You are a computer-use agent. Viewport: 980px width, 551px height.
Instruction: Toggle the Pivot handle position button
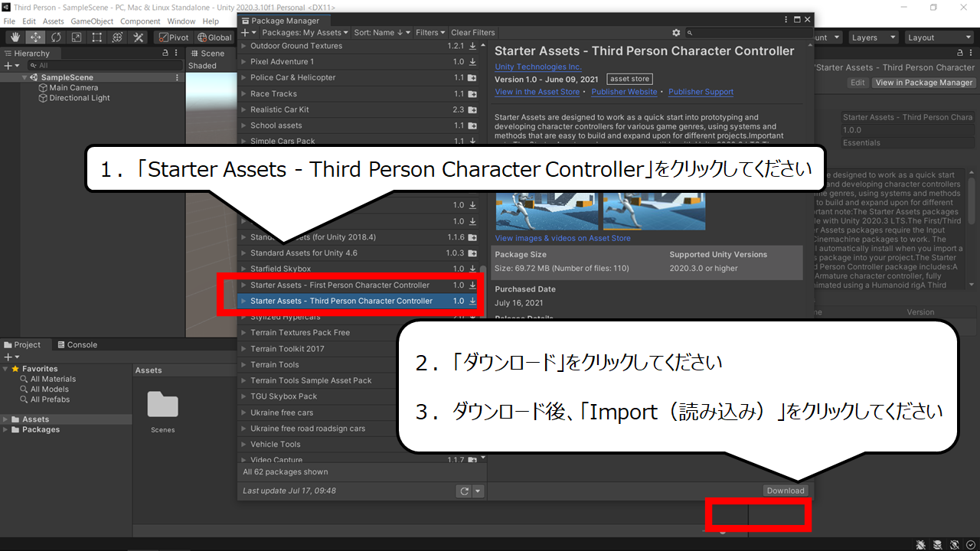(x=174, y=37)
